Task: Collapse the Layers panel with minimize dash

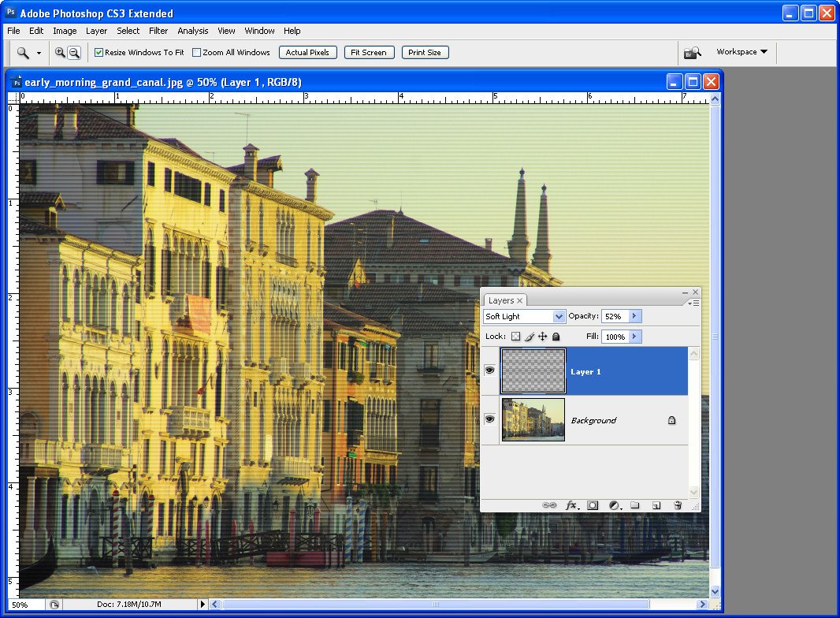Action: [x=685, y=292]
